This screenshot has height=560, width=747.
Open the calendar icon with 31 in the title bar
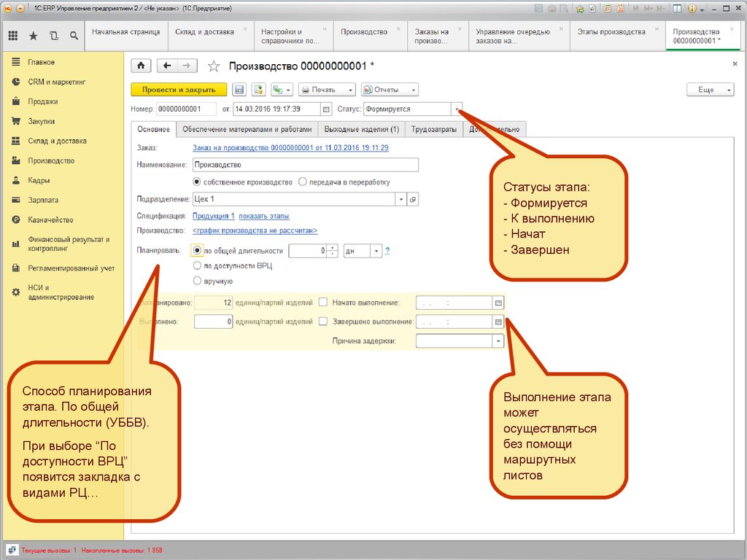point(621,9)
